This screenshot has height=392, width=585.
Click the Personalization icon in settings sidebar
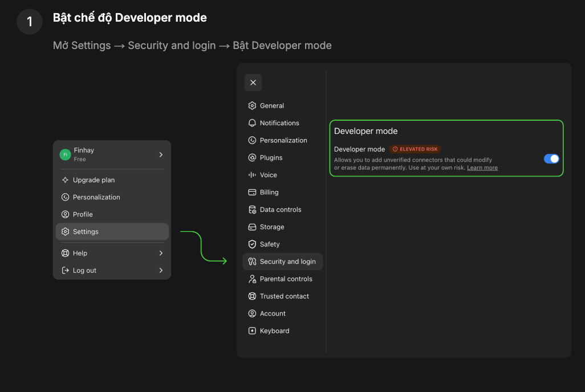click(x=252, y=140)
